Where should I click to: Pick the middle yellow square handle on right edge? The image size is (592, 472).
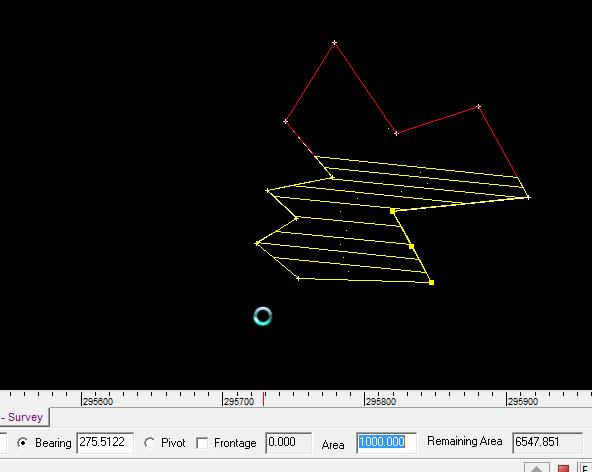[412, 247]
